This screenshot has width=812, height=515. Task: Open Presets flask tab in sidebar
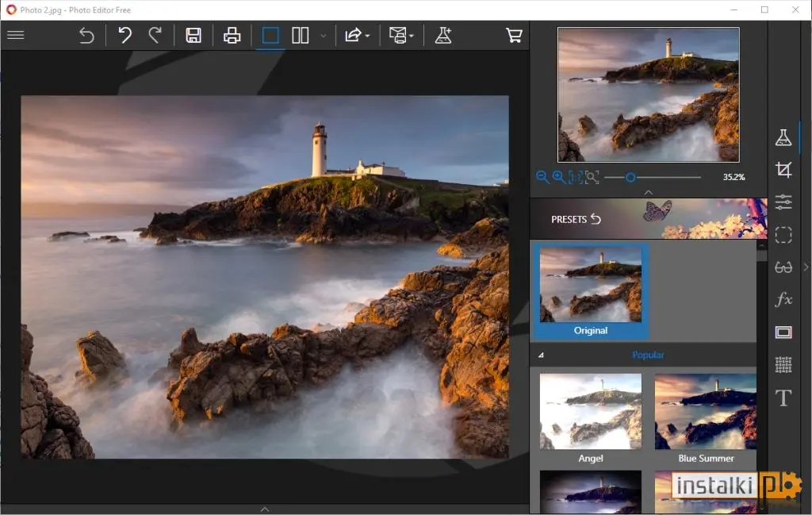[783, 137]
